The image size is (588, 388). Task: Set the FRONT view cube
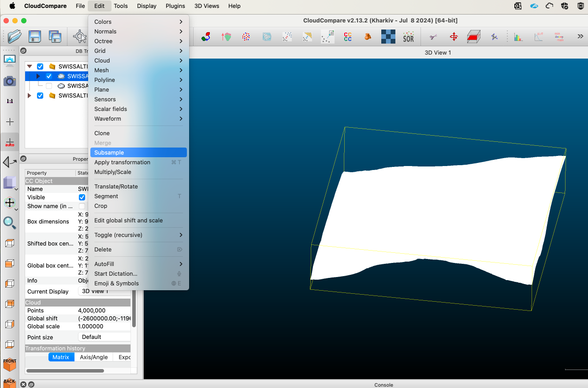[9, 365]
